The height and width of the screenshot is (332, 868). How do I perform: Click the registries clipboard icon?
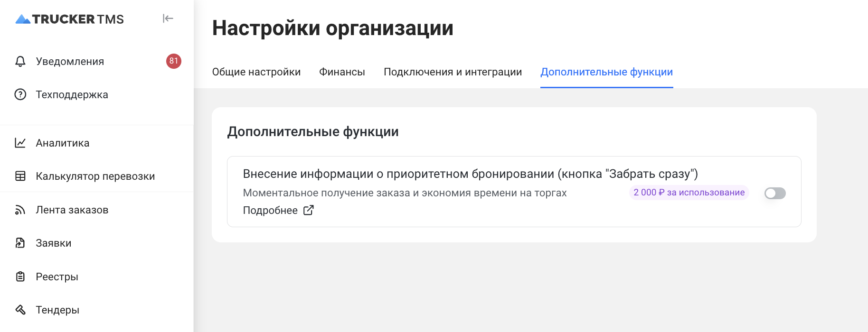[20, 277]
